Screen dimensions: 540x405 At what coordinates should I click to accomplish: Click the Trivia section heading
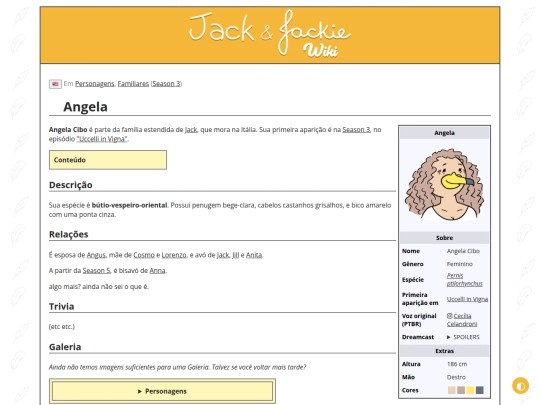(x=61, y=307)
